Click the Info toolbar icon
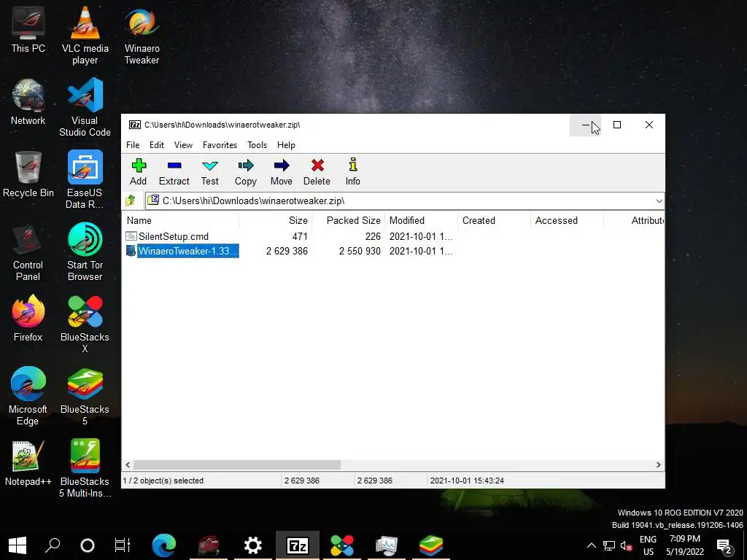Viewport: 747px width, 560px height. coord(352,172)
